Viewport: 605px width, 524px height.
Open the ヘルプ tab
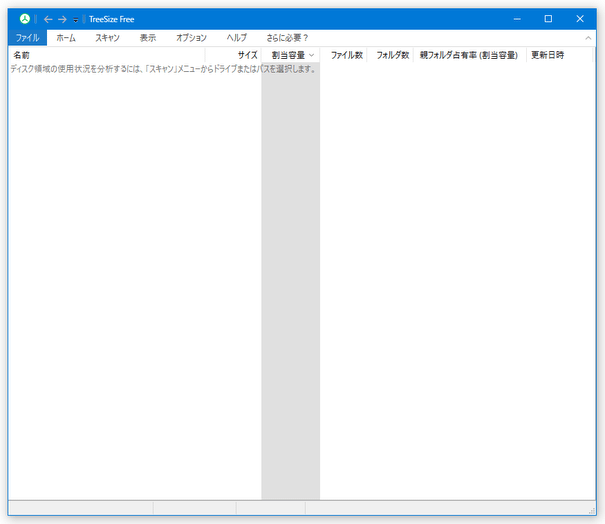[x=237, y=38]
